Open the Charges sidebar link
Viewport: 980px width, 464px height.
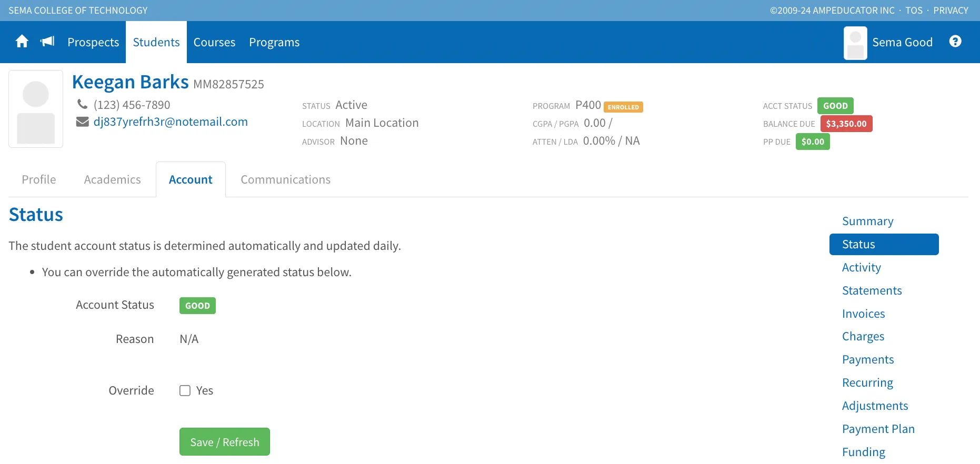pyautogui.click(x=863, y=336)
